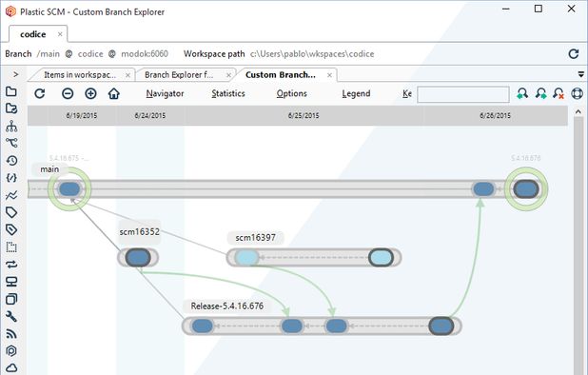This screenshot has width=588, height=375.
Task: Click the second green-arrow headset toolbar icon
Action: click(540, 93)
